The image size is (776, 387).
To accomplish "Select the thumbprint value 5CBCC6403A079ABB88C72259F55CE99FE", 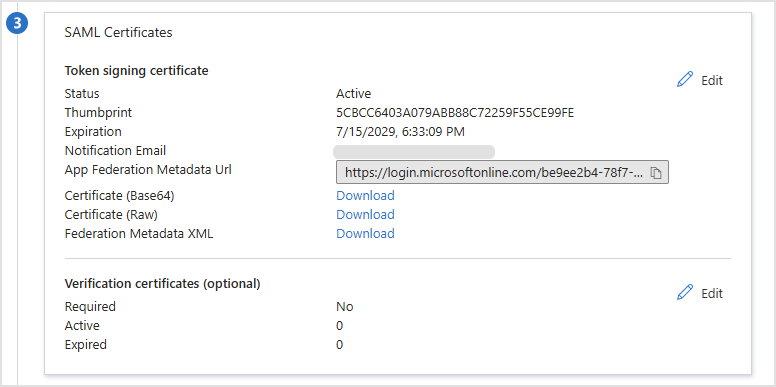I will (x=455, y=112).
